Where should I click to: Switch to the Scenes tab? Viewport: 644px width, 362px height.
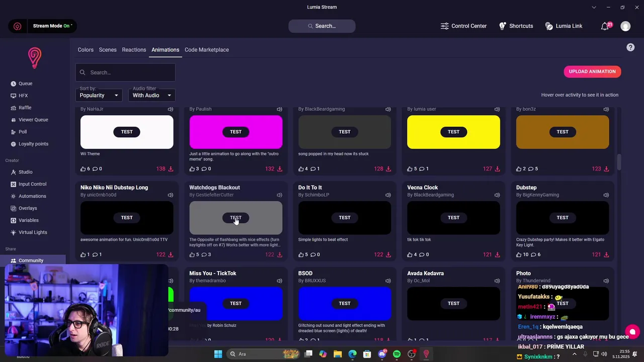(108, 50)
